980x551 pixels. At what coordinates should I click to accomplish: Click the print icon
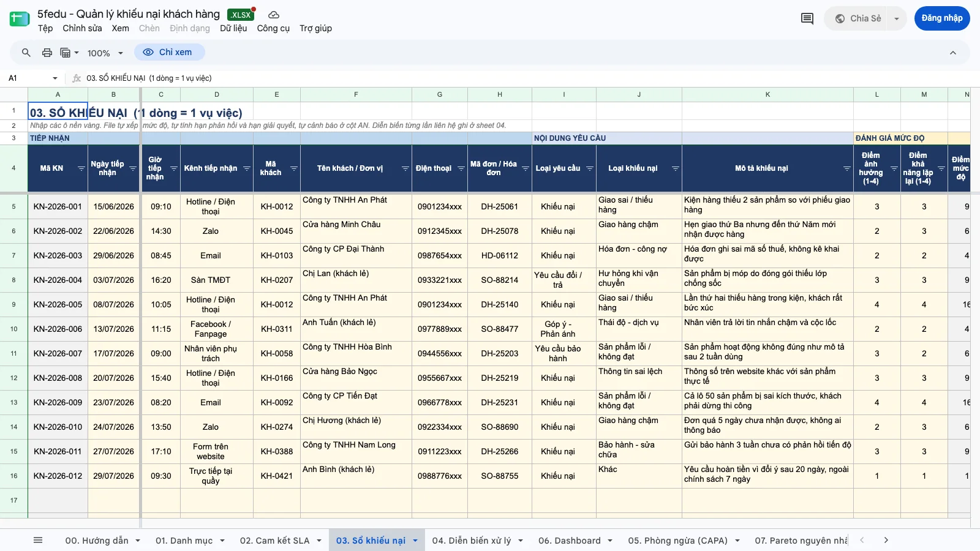tap(47, 53)
